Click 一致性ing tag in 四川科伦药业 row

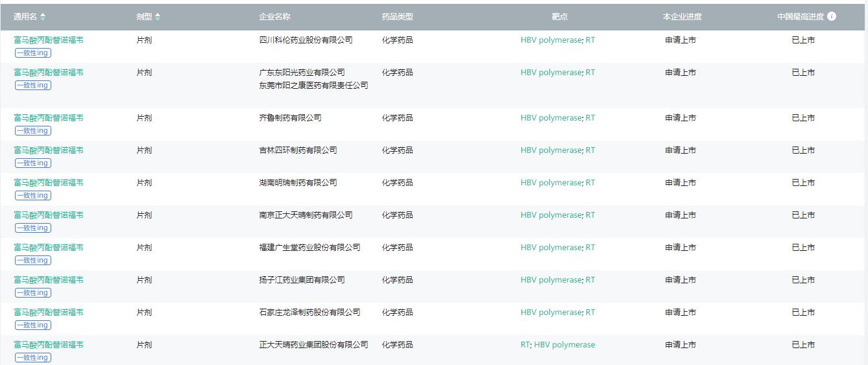pyautogui.click(x=33, y=53)
